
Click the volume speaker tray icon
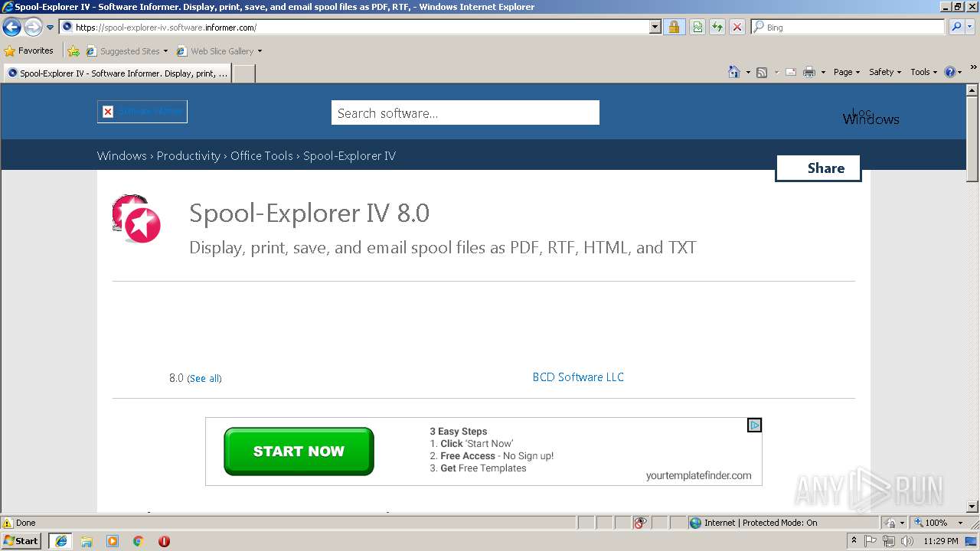tap(907, 541)
